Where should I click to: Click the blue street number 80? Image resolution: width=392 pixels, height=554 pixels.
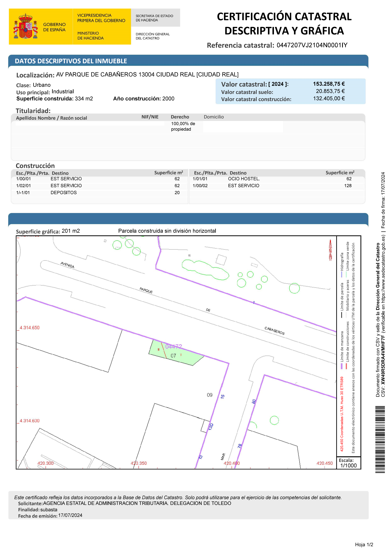pyautogui.click(x=254, y=401)
